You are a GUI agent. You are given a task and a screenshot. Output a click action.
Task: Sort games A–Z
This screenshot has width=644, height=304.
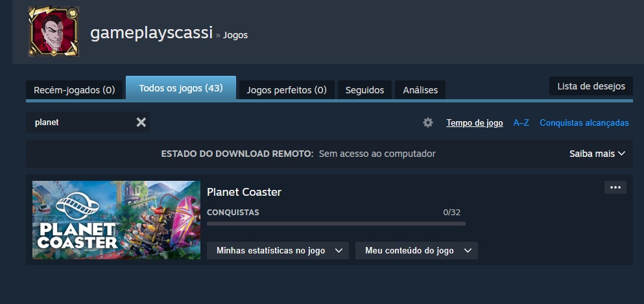click(521, 123)
